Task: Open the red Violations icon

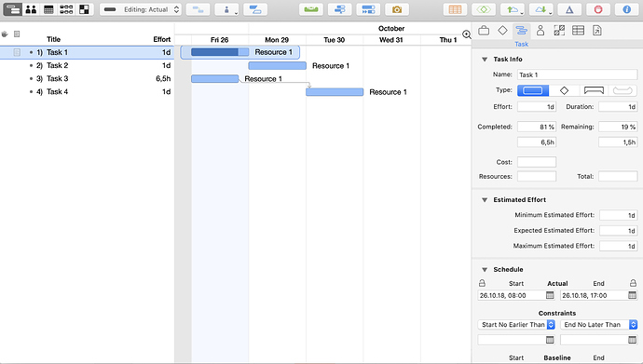Action: coord(598,9)
